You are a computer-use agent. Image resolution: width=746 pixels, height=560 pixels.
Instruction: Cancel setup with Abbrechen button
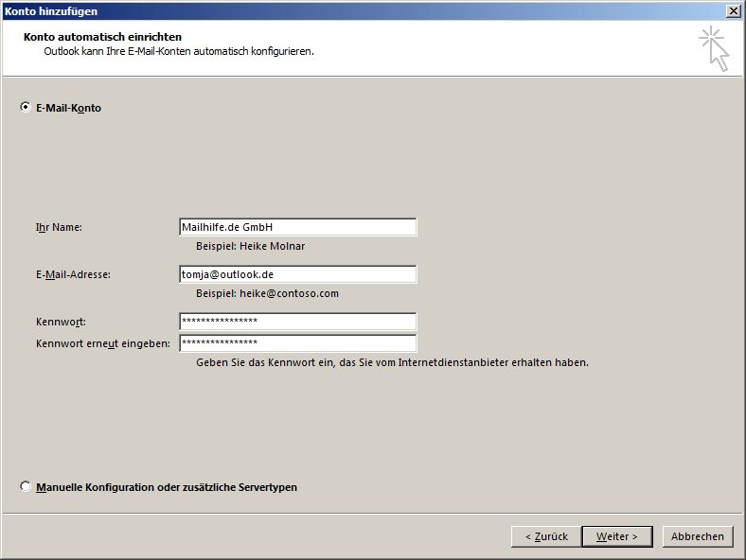(x=698, y=536)
